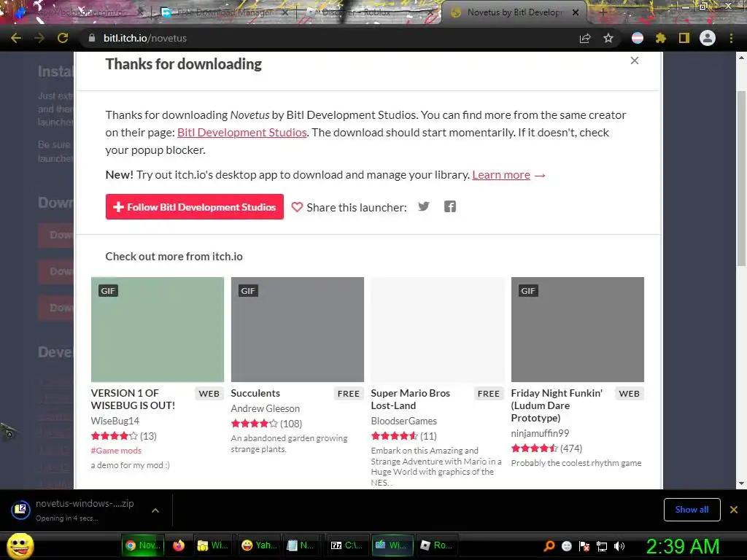This screenshot has width=747, height=560.
Task: Open the VERSION 1 OF WISEBUG thumbnail
Action: click(x=158, y=330)
